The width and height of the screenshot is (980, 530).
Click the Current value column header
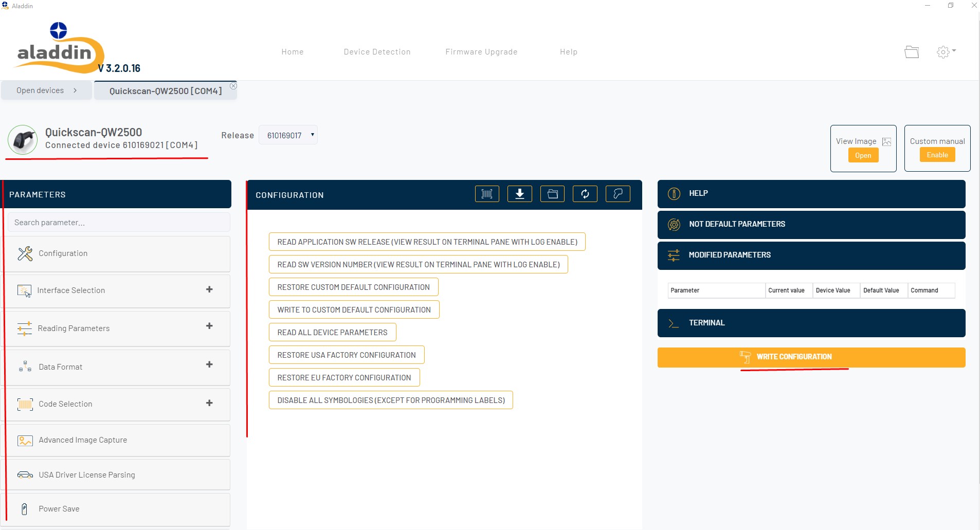click(x=789, y=290)
